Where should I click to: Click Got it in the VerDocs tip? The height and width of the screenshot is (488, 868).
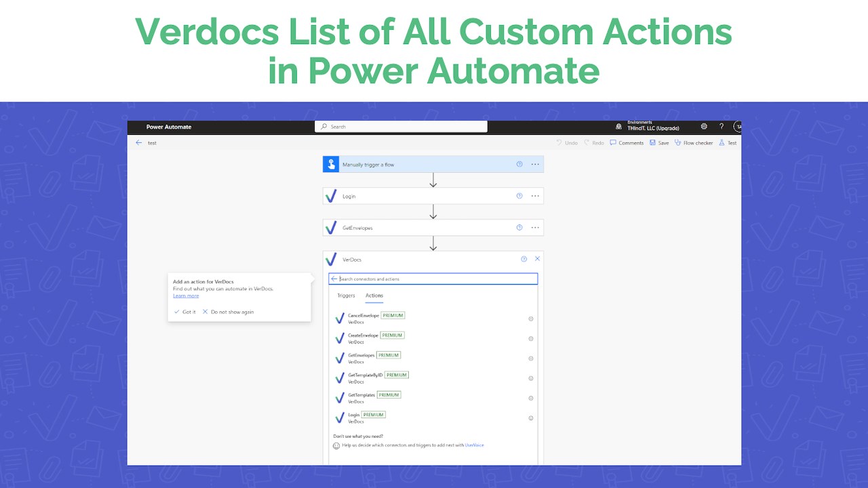coord(184,312)
